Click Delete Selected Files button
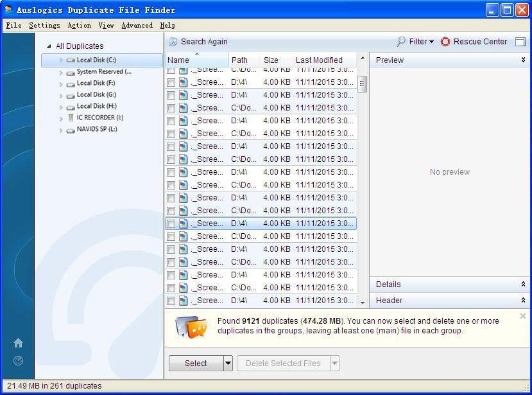 (283, 363)
